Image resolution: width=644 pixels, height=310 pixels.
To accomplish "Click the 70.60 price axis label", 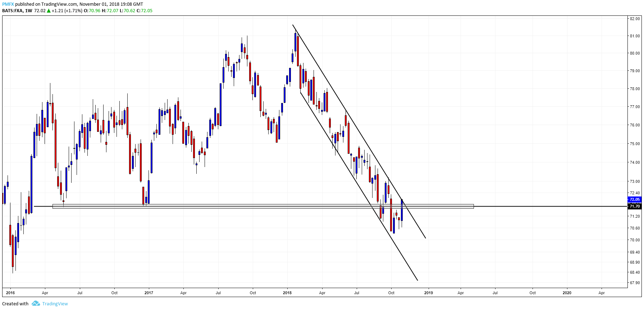I will [635, 228].
